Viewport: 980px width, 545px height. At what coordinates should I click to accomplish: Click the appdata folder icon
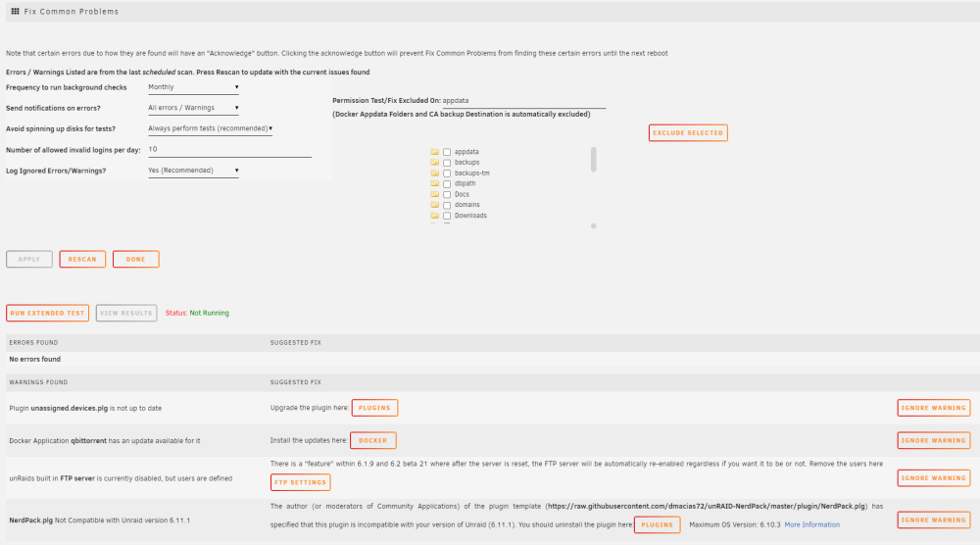(434, 152)
